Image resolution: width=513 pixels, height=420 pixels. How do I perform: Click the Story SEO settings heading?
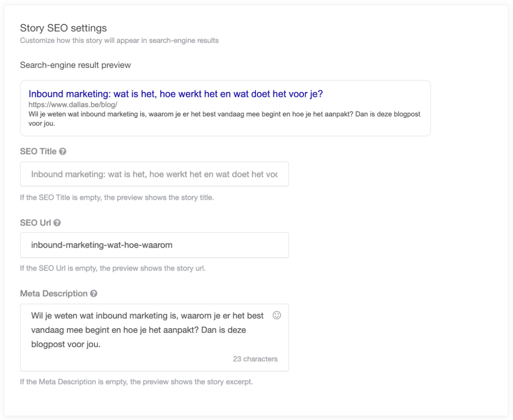(63, 28)
